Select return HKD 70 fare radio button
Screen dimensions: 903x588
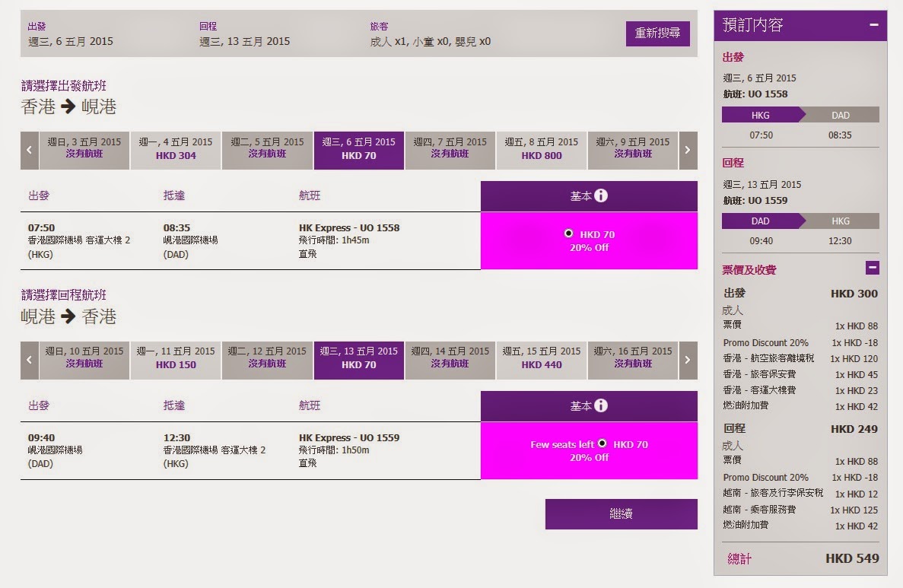pyautogui.click(x=603, y=443)
